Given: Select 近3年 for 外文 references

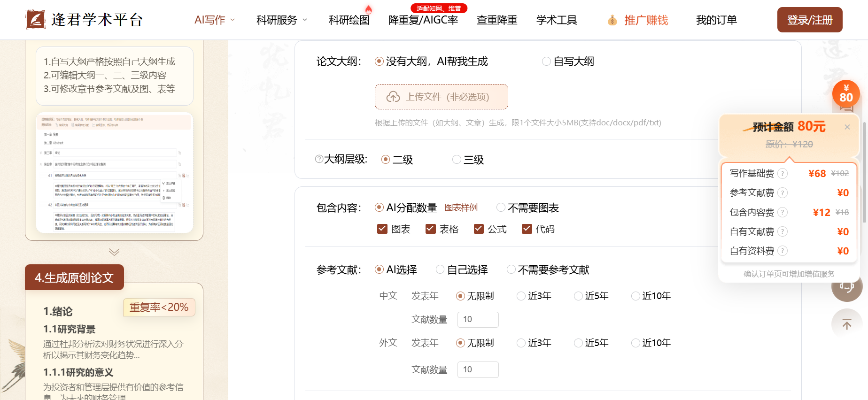Looking at the screenshot, I should coord(534,343).
